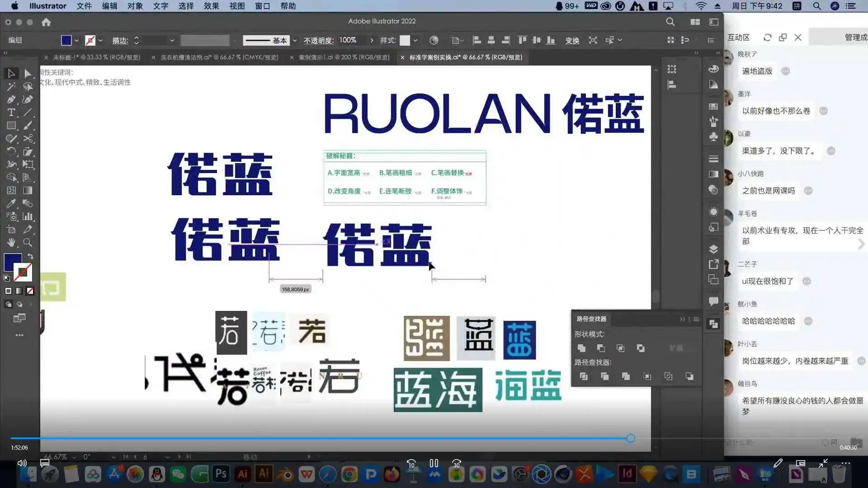Open the stroke weight dropdown
Viewport: 868px width, 488px height.
click(x=172, y=40)
